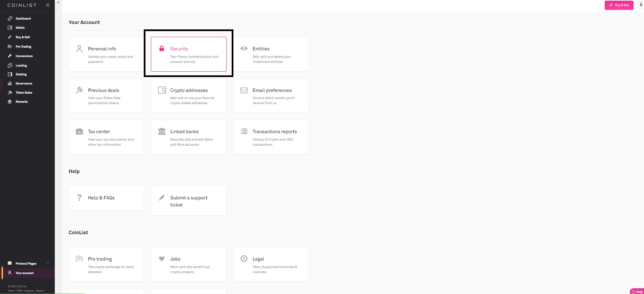Click the briefcase icon on the Tax center card
644x294 pixels.
click(x=79, y=131)
